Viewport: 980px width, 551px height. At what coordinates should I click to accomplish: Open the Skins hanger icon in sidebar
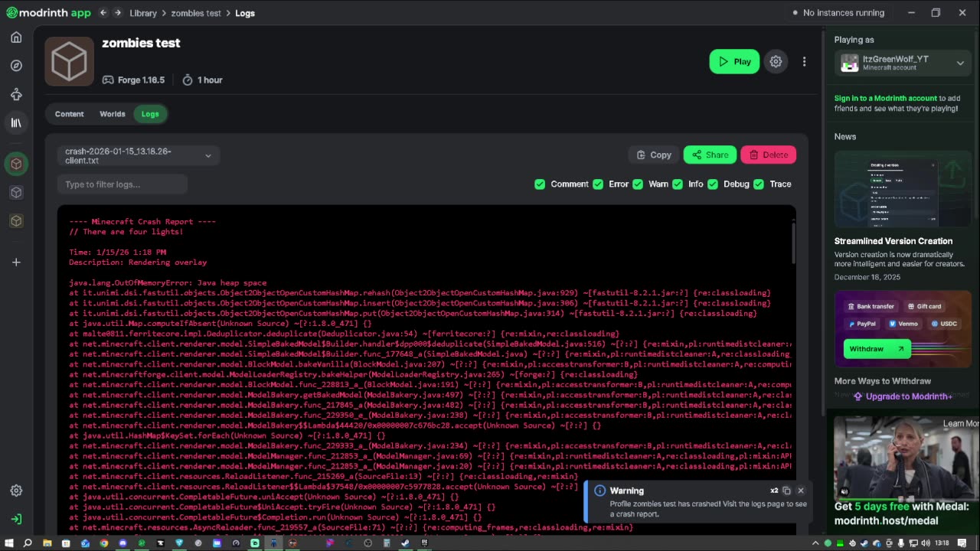16,94
